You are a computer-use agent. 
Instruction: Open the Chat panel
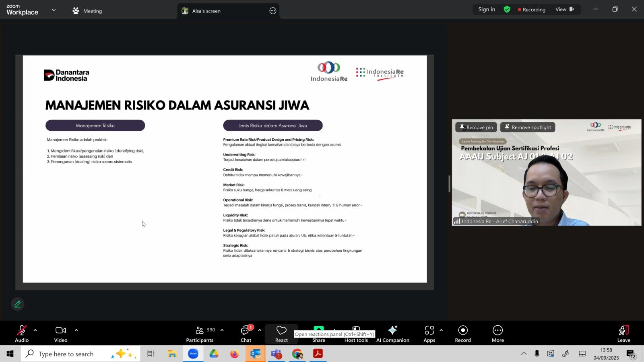pyautogui.click(x=246, y=334)
